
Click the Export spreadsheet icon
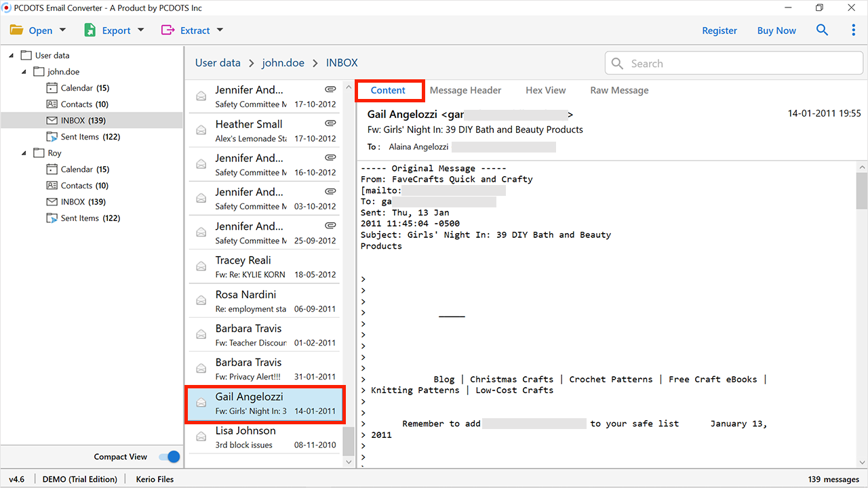click(x=90, y=30)
